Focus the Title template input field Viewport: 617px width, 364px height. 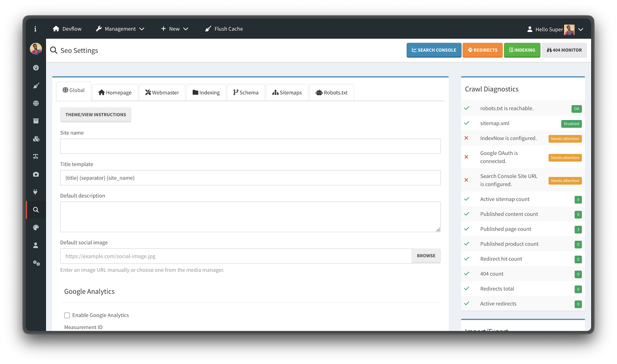pos(250,178)
